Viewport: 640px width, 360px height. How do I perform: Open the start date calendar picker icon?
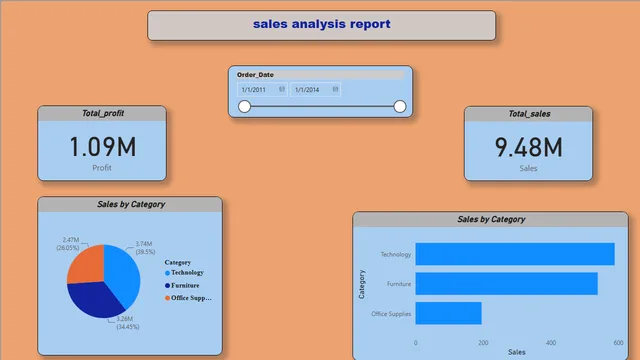(282, 89)
